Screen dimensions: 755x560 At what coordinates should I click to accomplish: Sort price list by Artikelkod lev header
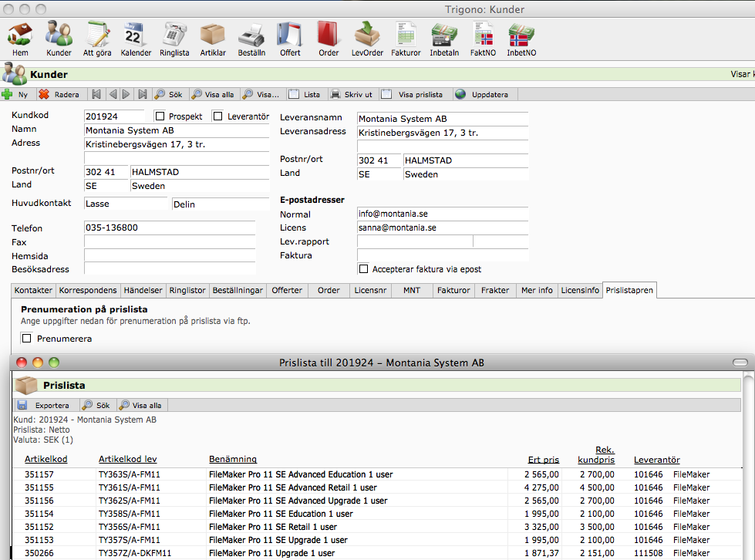pos(127,460)
